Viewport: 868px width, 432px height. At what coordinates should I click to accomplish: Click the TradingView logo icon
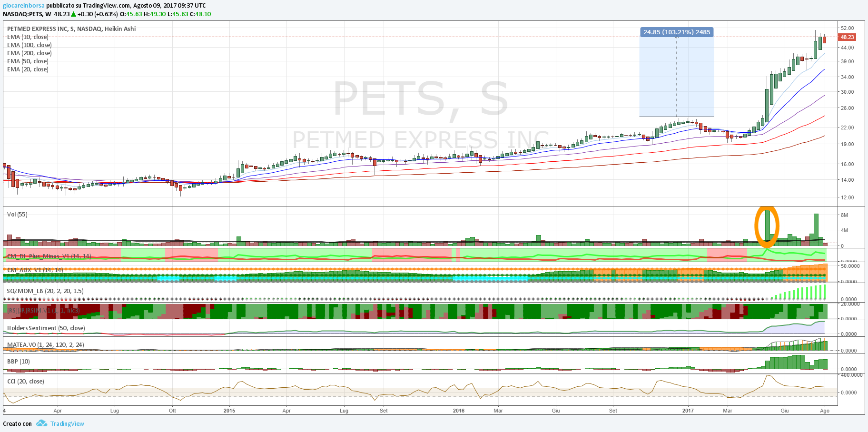coord(41,423)
